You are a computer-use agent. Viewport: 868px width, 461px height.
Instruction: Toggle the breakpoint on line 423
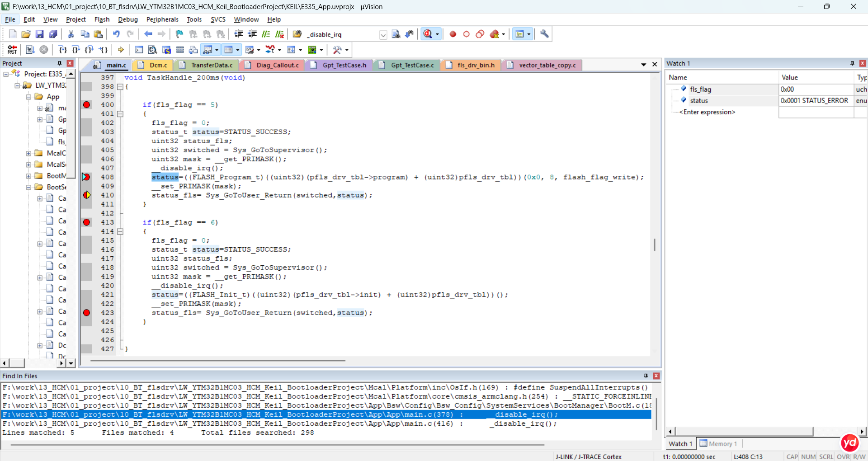[86, 313]
